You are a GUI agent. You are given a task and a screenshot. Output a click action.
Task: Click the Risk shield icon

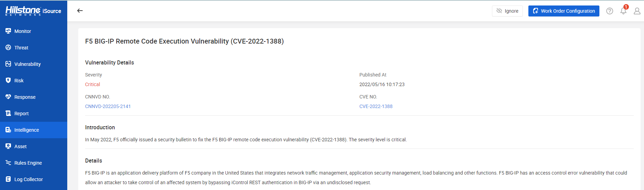(8, 80)
